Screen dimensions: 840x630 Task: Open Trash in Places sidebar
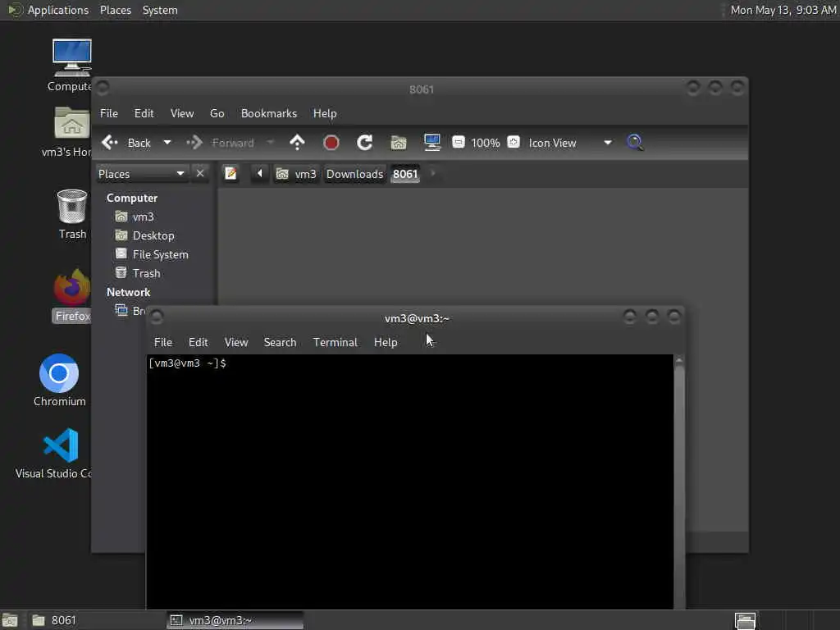coord(146,273)
